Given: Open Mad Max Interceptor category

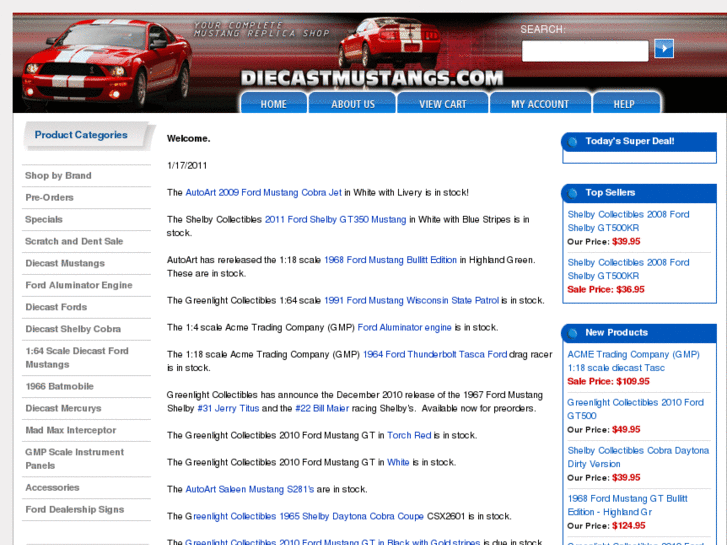Looking at the screenshot, I should (70, 430).
